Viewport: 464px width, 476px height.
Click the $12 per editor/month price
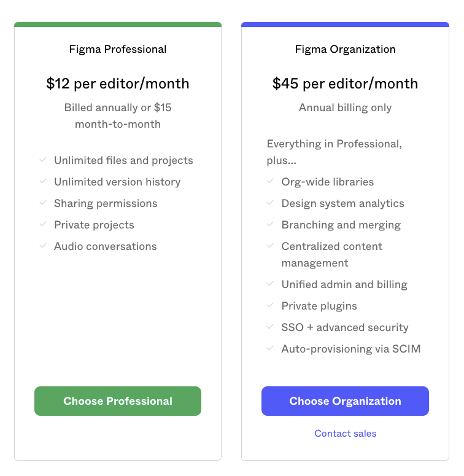pos(118,84)
